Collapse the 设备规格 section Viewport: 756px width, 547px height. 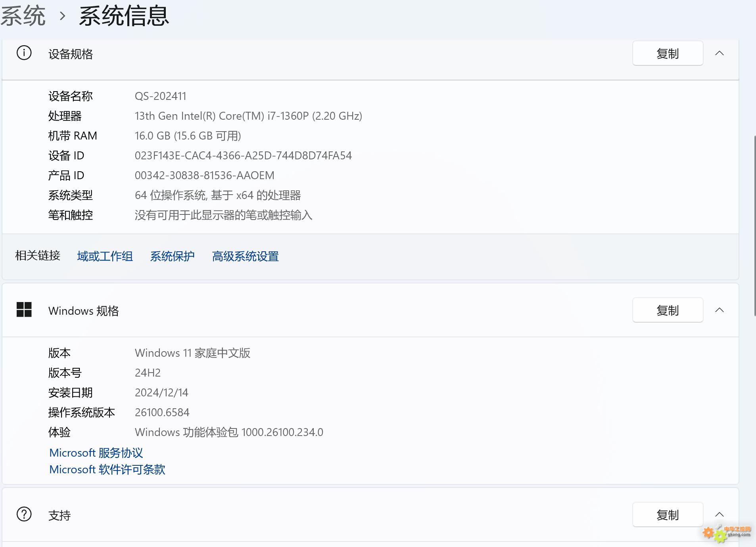tap(719, 53)
